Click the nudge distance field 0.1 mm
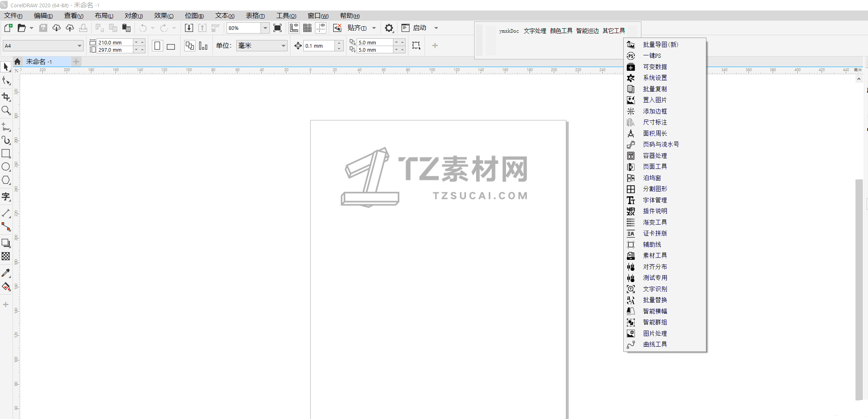868x419 pixels. tap(319, 46)
